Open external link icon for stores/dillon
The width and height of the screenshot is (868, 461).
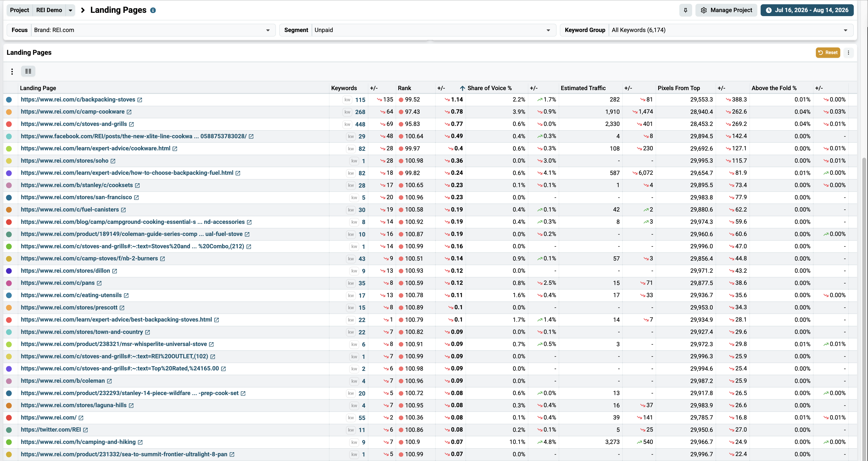(114, 271)
